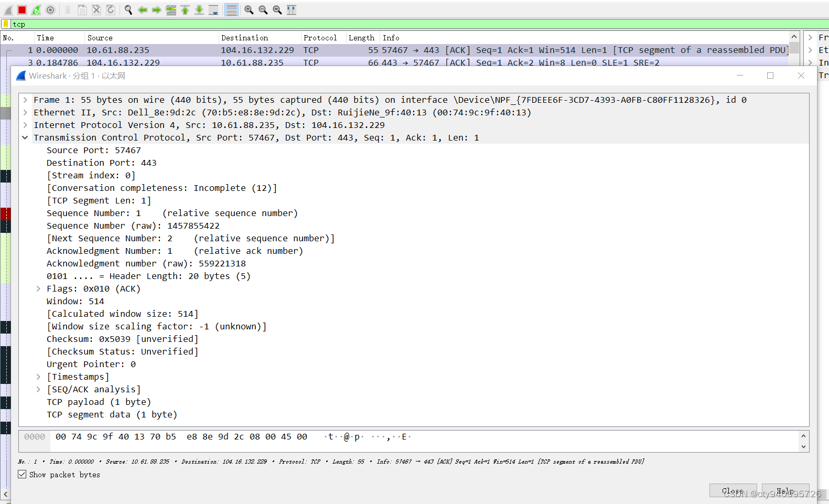This screenshot has height=504, width=829.
Task: Expand the Et node in main window pane
Action: [810, 50]
